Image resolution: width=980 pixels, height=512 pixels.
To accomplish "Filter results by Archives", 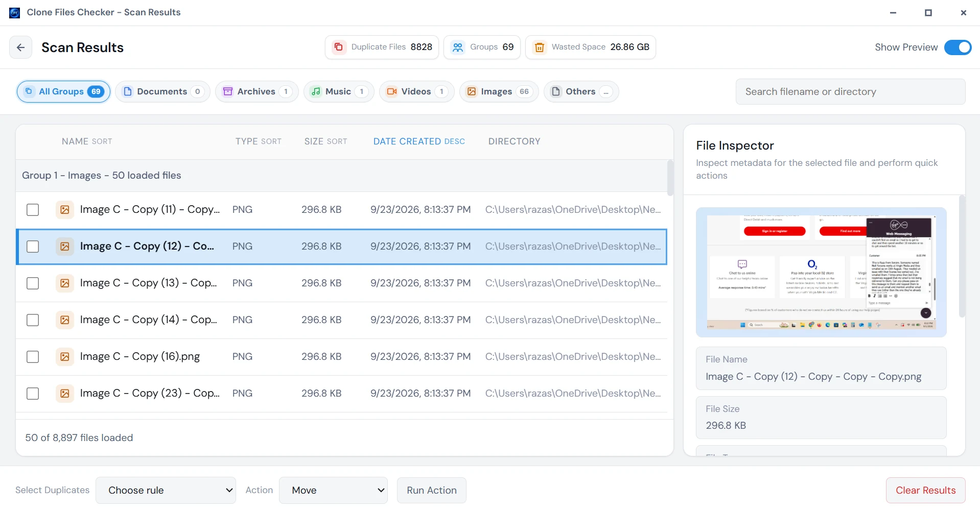I will click(x=256, y=91).
